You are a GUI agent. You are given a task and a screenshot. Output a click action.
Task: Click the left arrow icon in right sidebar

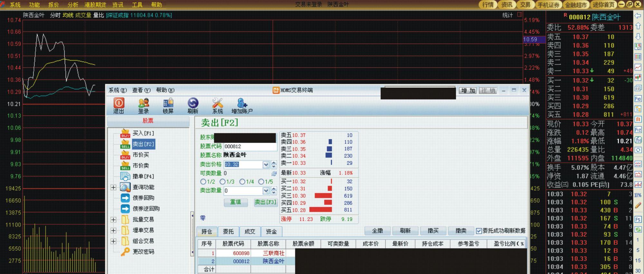tap(638, 16)
